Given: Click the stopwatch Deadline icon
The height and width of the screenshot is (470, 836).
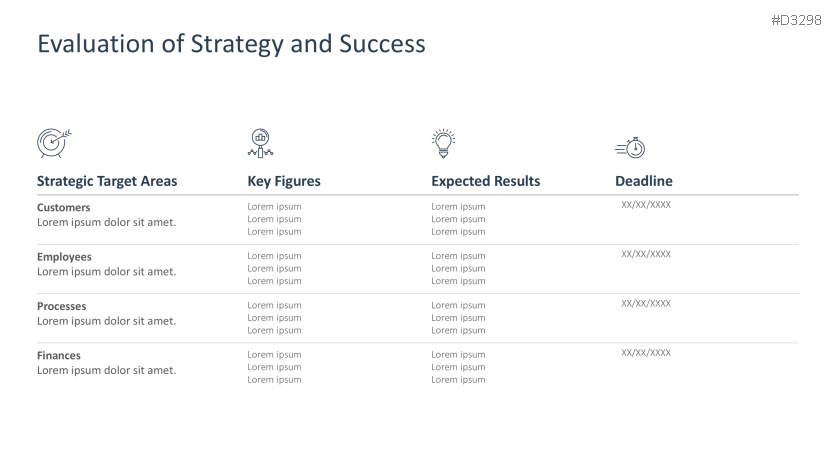Looking at the screenshot, I should [x=630, y=148].
